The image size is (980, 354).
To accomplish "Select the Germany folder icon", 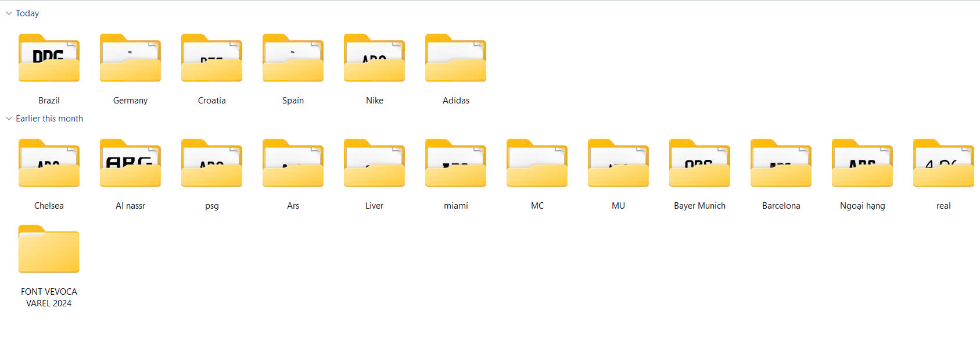I will tap(130, 58).
